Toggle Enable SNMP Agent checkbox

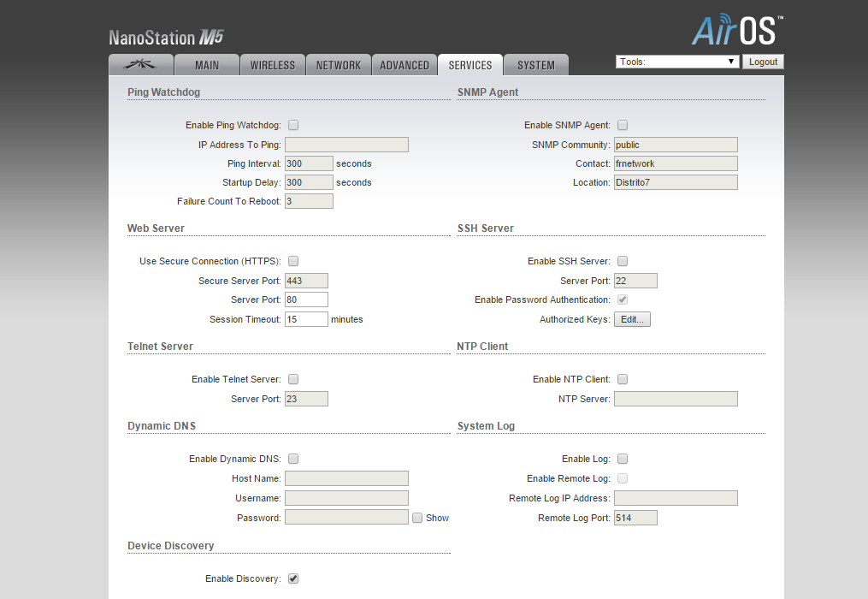click(x=623, y=126)
